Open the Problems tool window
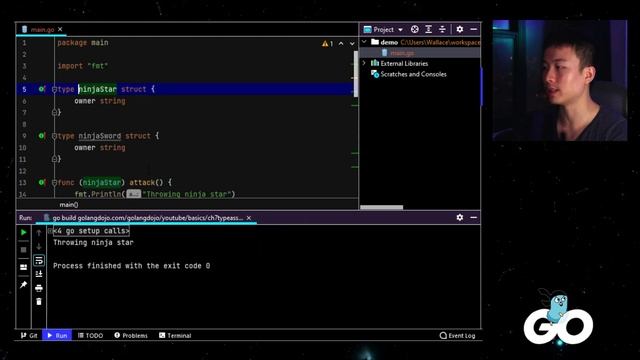 (131, 336)
